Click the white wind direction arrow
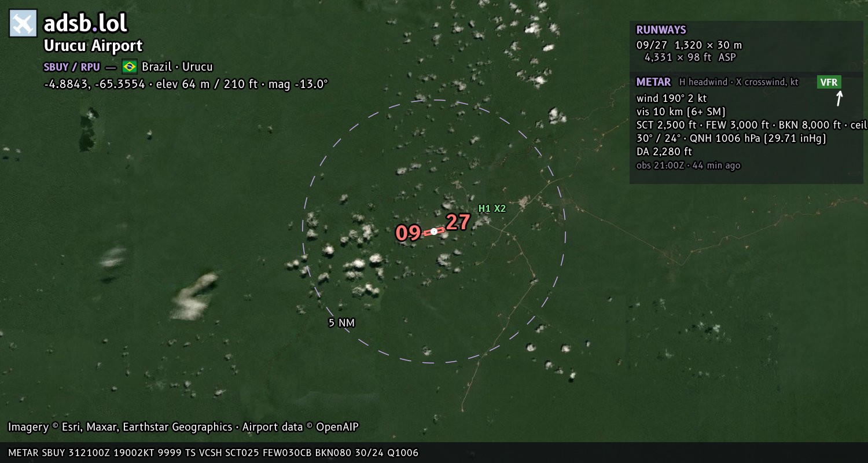868x463 pixels. pyautogui.click(x=839, y=98)
